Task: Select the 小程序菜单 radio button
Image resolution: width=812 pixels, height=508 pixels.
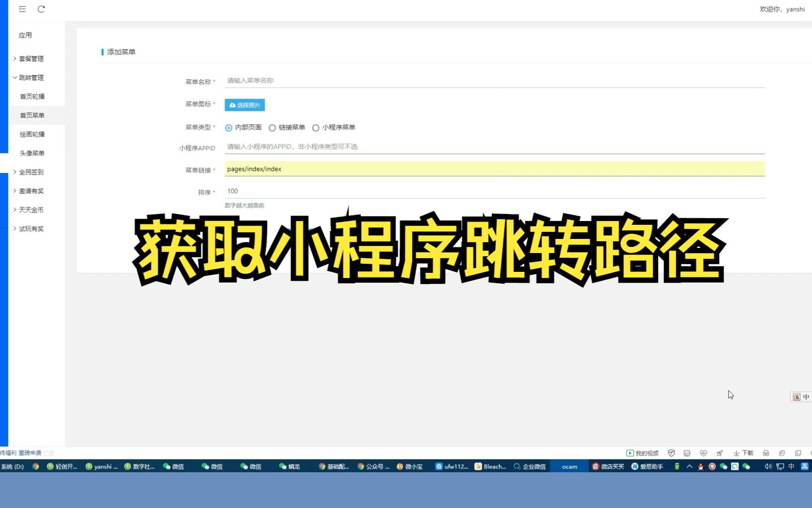Action: pyautogui.click(x=315, y=127)
